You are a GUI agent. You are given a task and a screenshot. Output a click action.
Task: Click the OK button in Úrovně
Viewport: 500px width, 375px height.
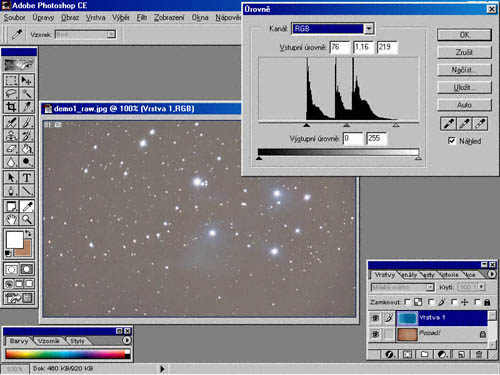click(464, 35)
